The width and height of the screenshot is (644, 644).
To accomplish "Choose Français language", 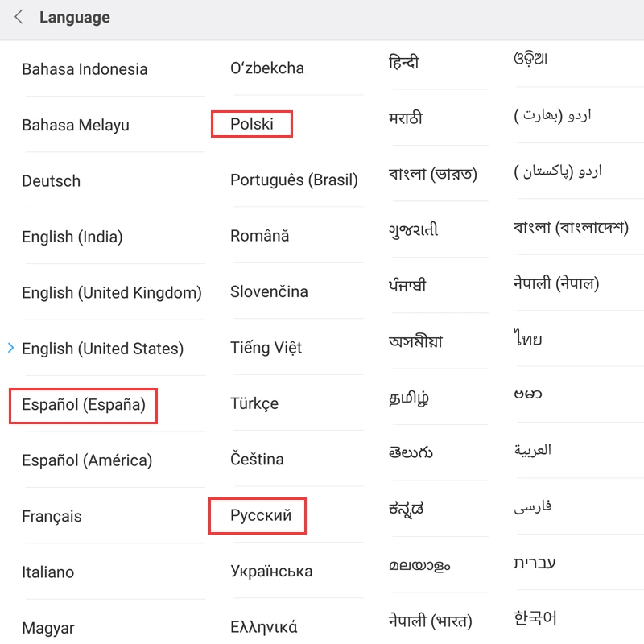I will click(52, 517).
